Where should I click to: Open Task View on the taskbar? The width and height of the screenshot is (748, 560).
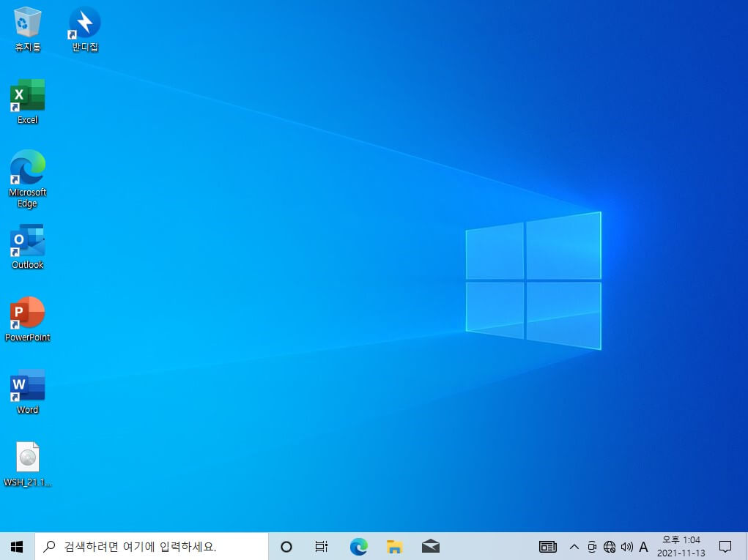[322, 547]
